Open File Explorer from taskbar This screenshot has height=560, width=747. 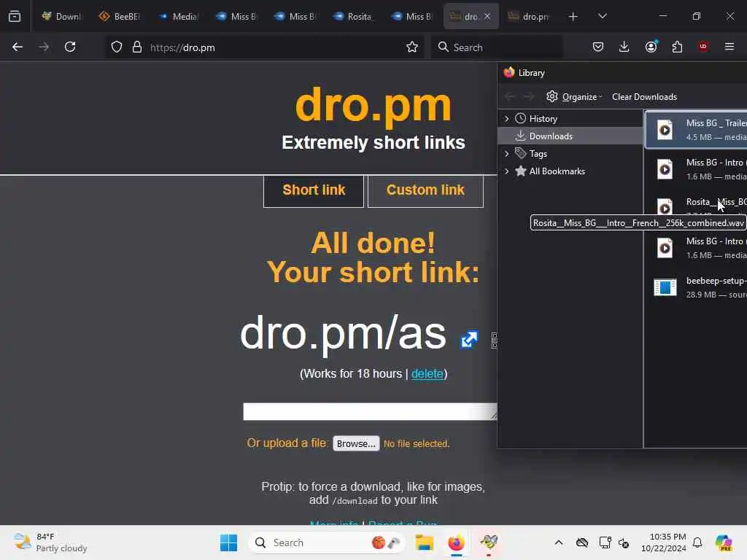pos(424,542)
